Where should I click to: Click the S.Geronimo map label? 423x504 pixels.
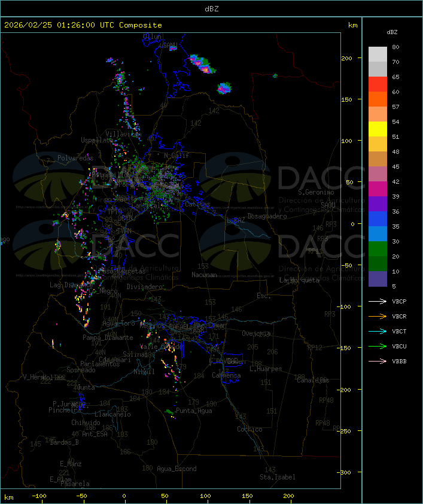(316, 192)
